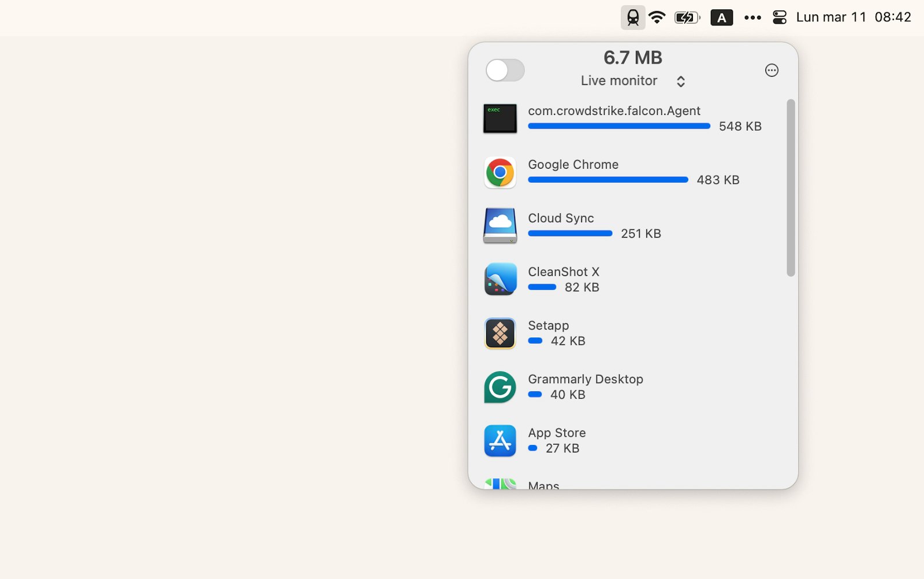The image size is (924, 579).
Task: Select the Setapp row label
Action: pyautogui.click(x=548, y=326)
